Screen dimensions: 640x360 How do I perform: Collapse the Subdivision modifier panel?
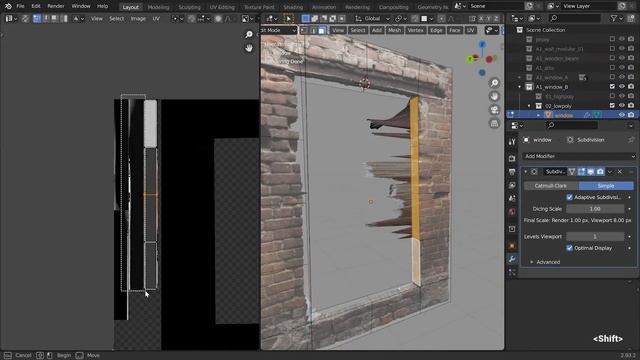point(526,172)
